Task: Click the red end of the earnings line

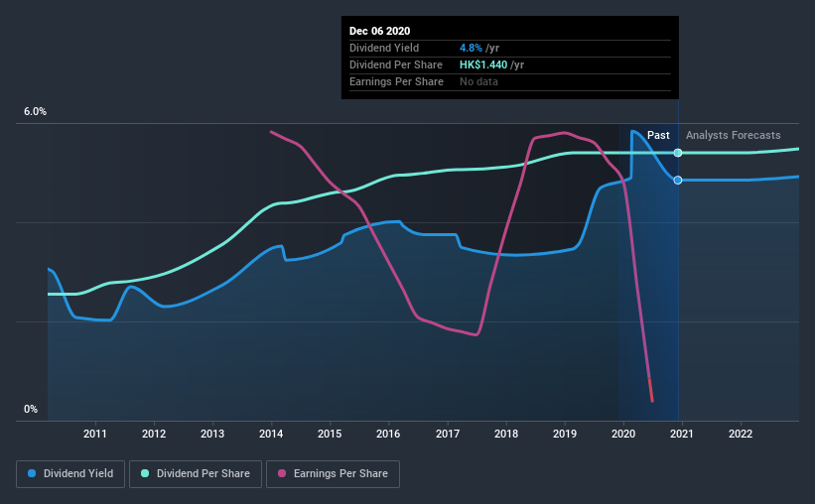Action: pyautogui.click(x=651, y=390)
